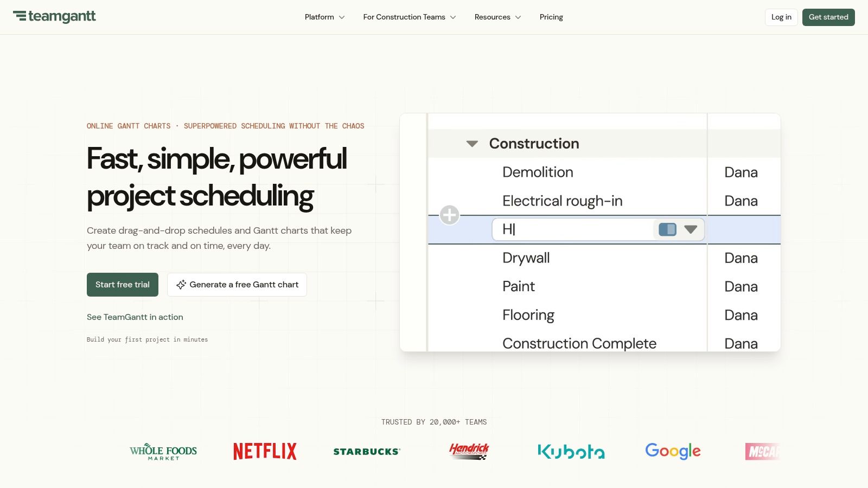Click the Starbucks logo
This screenshot has height=488, width=868.
(367, 452)
